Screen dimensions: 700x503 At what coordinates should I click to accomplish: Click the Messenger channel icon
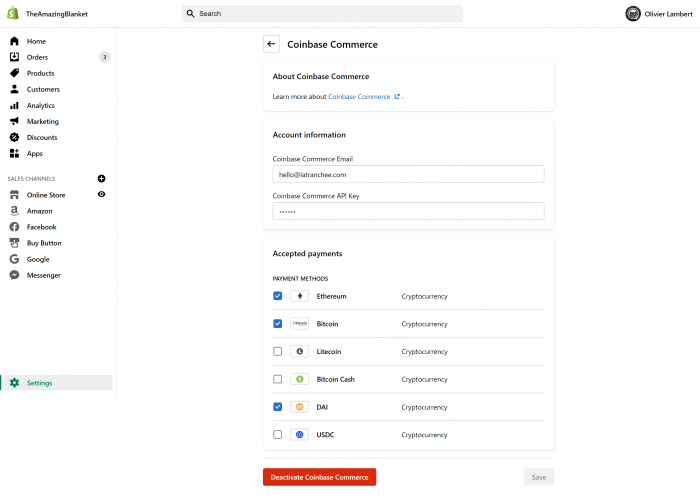14,275
